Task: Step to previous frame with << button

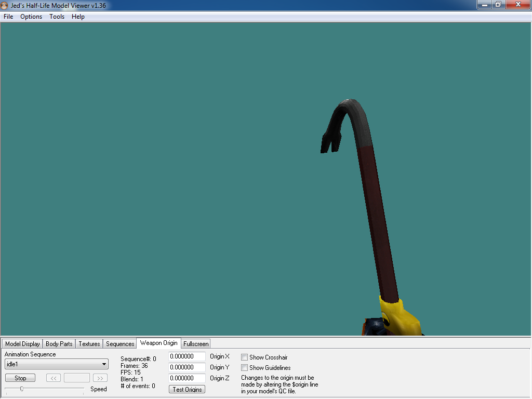Action: pyautogui.click(x=54, y=378)
